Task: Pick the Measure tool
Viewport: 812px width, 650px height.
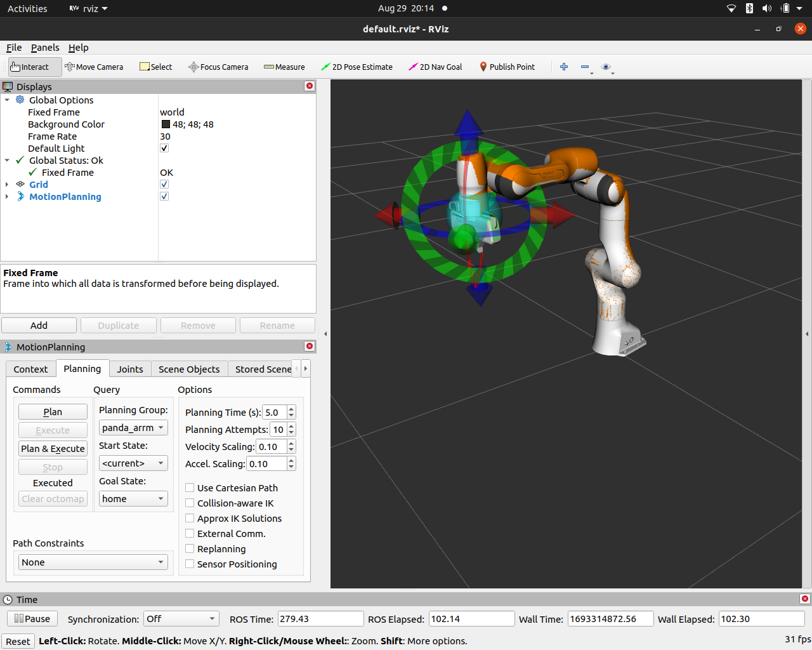Action: [284, 67]
